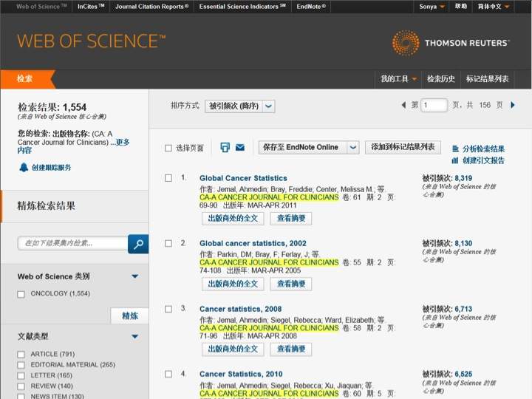The width and height of the screenshot is (532, 399).
Task: Click citation count 6,713 link
Action: pyautogui.click(x=463, y=309)
